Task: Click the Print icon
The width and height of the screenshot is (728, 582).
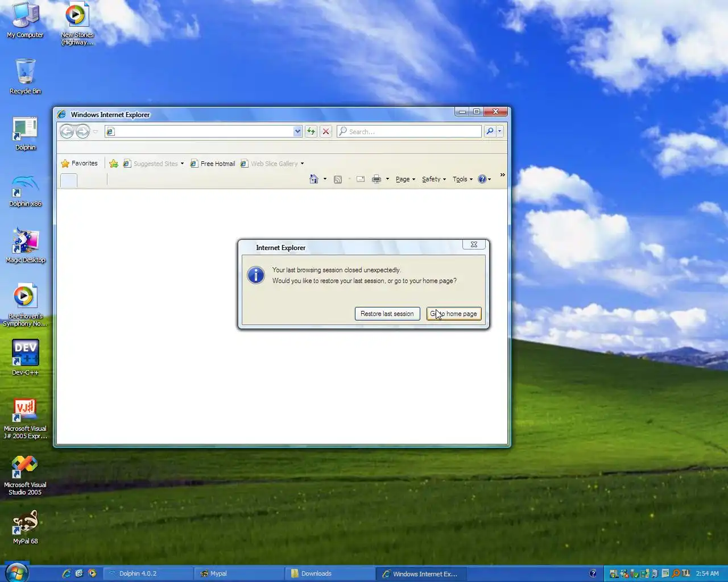Action: tap(377, 179)
